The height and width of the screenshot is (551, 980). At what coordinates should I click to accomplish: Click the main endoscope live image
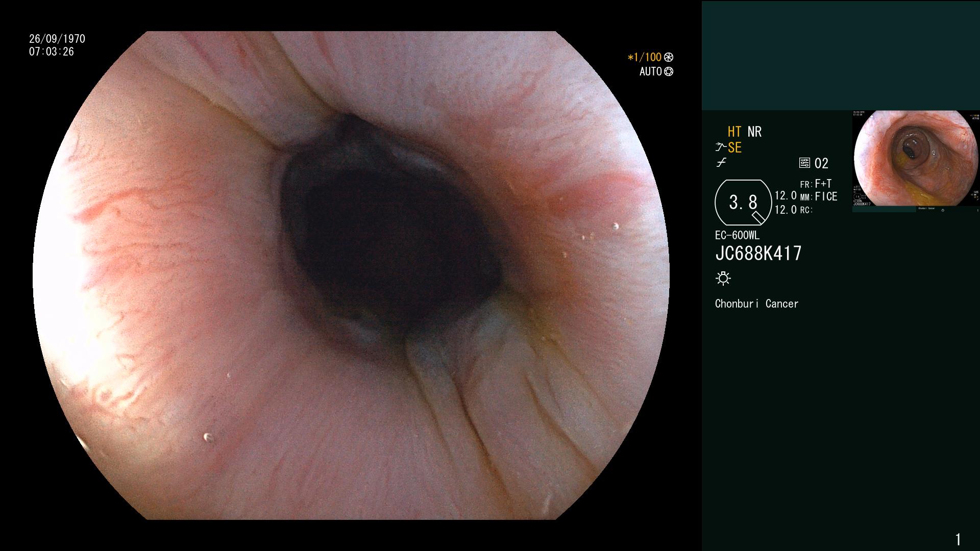[x=351, y=275]
